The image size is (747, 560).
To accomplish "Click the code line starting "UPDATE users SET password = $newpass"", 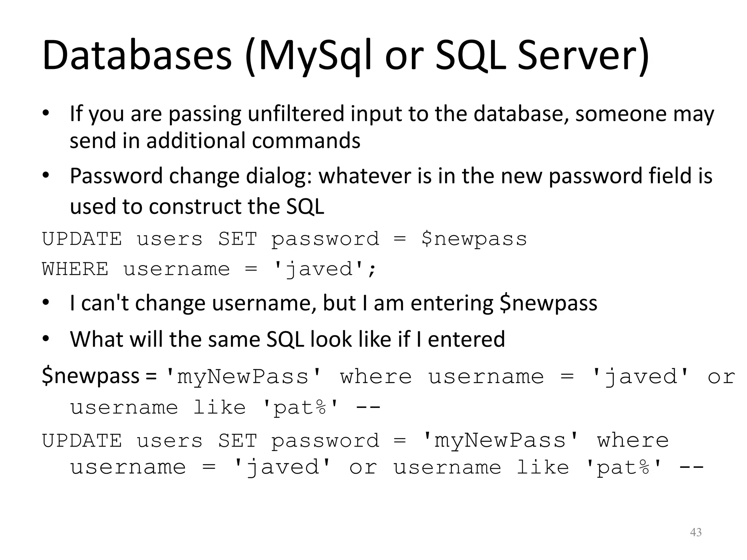I will pos(285,239).
